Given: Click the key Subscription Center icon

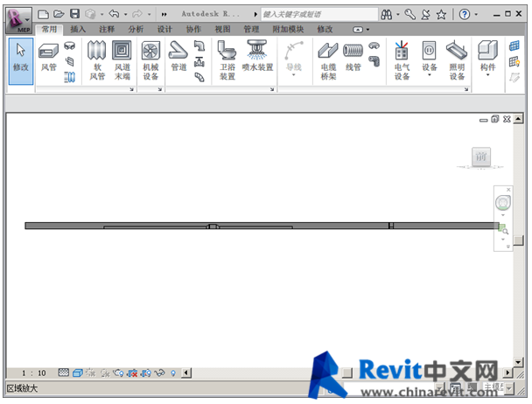Looking at the screenshot, I should 409,14.
